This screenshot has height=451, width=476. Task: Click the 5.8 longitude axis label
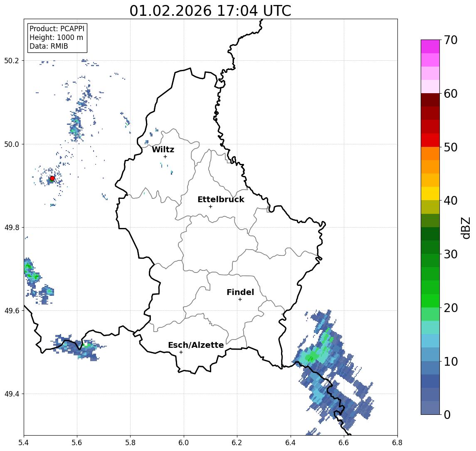131,443
